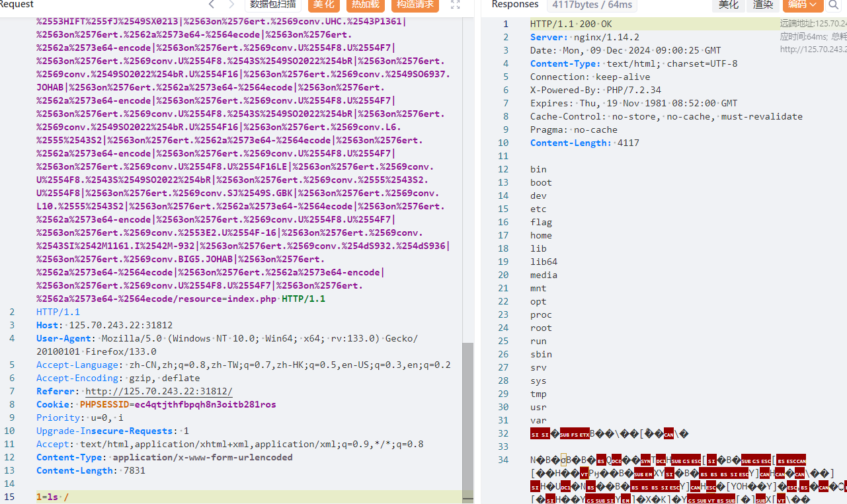Click the flag entry in the response listing

(541, 222)
